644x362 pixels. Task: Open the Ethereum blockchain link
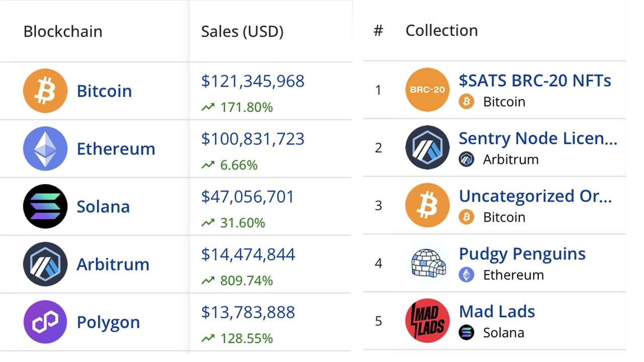click(116, 148)
